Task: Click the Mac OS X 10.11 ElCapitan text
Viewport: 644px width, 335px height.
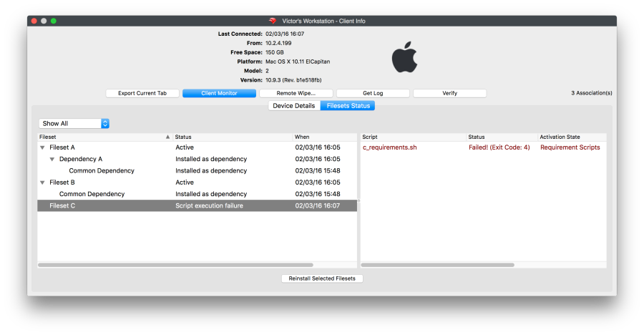Action: [298, 62]
